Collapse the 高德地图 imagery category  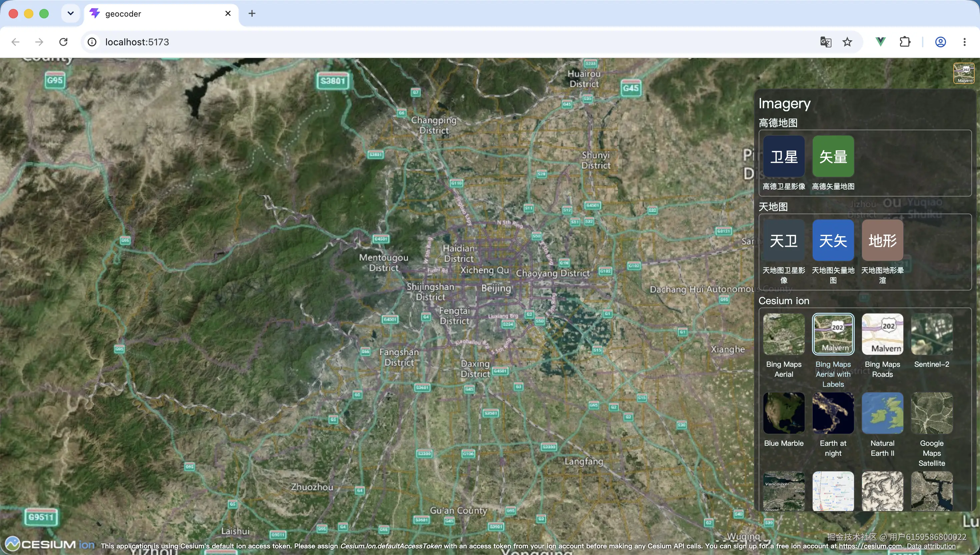click(778, 123)
